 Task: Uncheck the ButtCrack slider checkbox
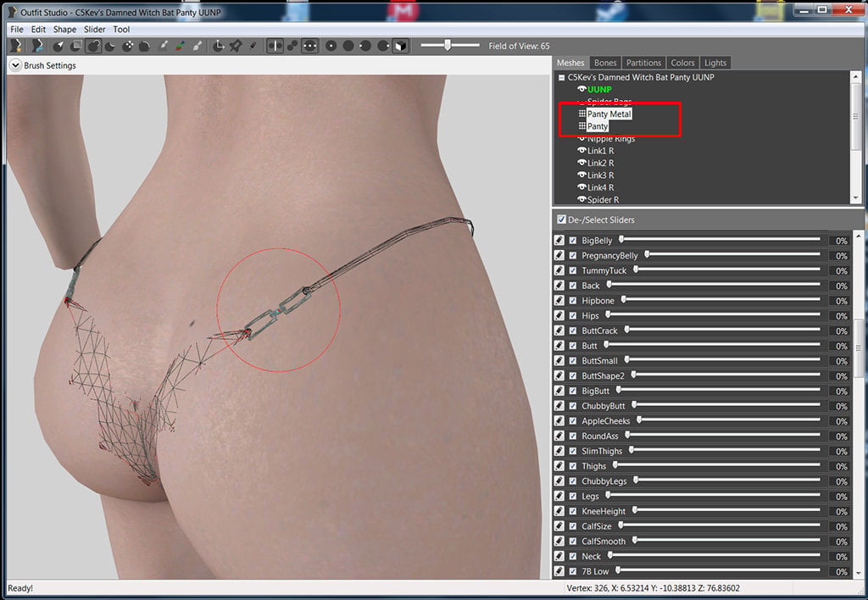[x=573, y=331]
